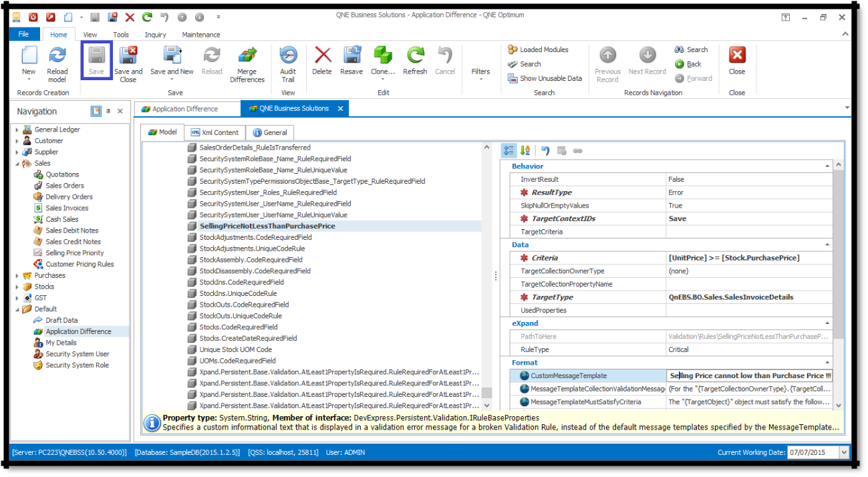Open Security System User in the navigation
Image resolution: width=868 pixels, height=477 pixels.
(78, 354)
